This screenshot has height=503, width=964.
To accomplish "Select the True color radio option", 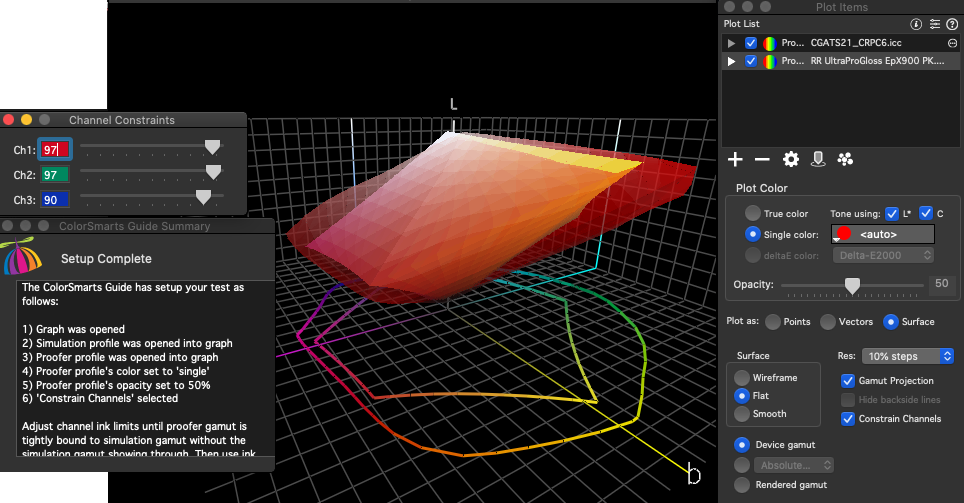I will [x=751, y=214].
